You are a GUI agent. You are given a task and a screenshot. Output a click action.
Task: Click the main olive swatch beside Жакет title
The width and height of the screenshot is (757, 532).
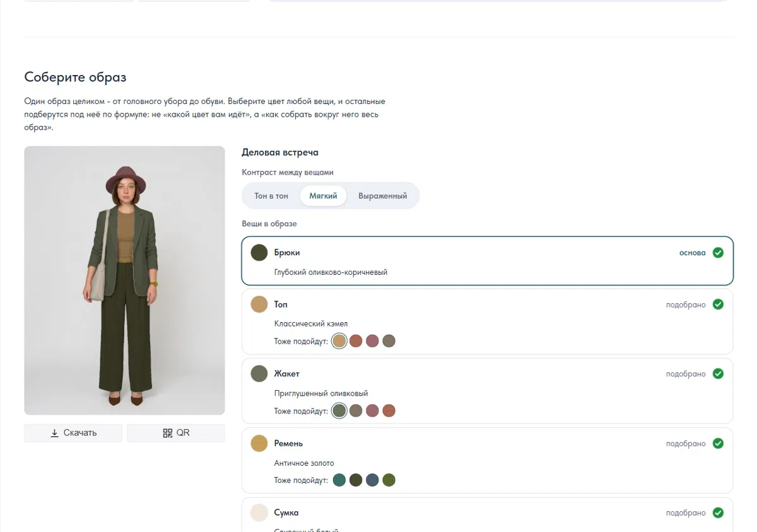click(x=259, y=374)
